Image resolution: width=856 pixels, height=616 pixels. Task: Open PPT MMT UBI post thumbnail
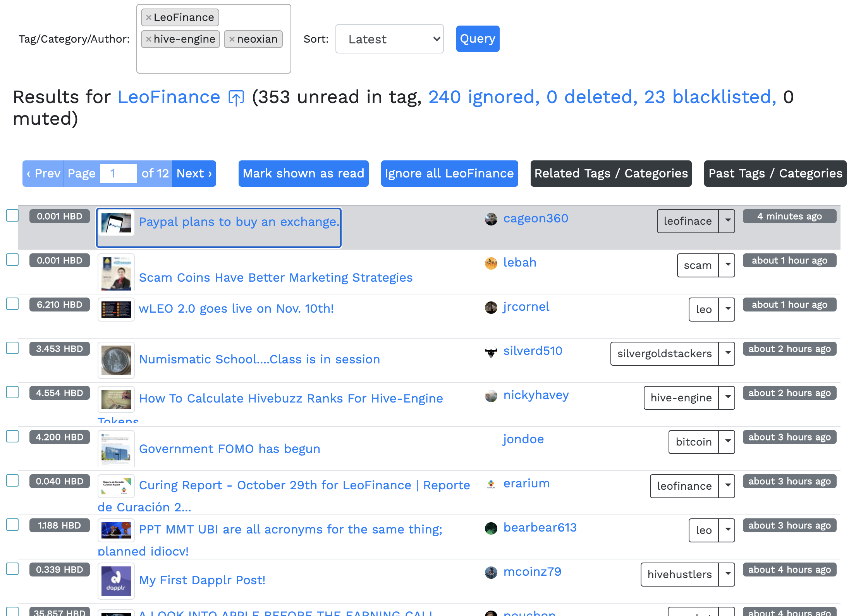click(x=116, y=530)
